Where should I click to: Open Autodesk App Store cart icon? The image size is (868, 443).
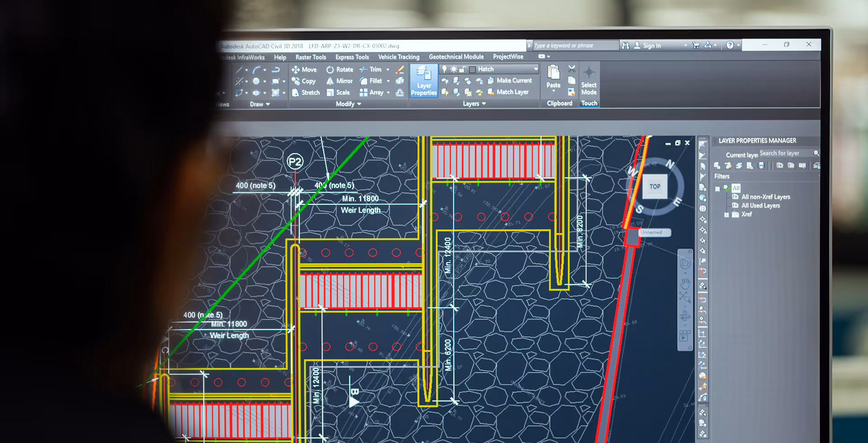click(696, 45)
